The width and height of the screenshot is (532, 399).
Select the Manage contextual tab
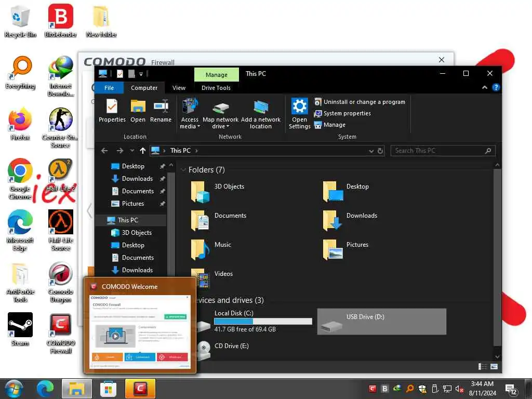point(217,75)
